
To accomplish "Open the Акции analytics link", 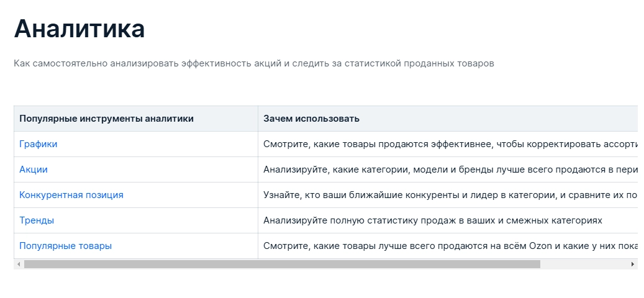I will click(33, 169).
